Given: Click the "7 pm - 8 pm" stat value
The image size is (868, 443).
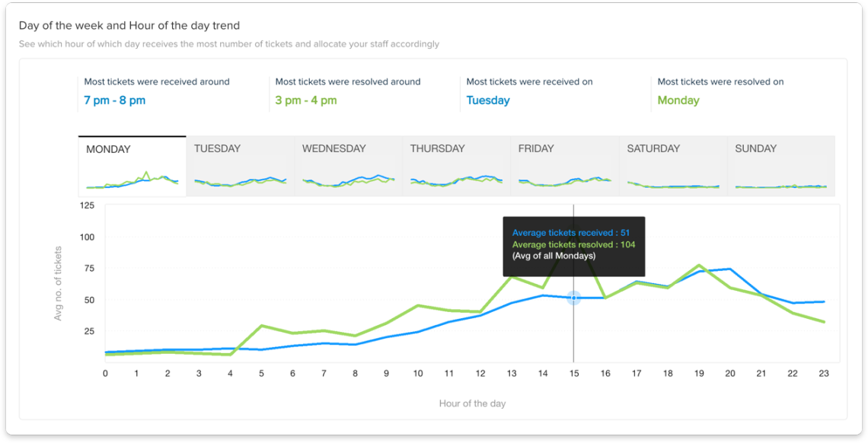Looking at the screenshot, I should click(115, 99).
